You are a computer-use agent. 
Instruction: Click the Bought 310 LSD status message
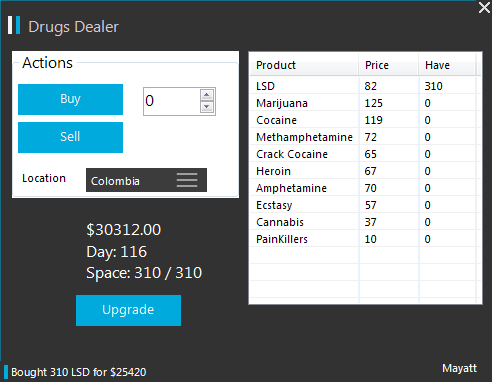pyautogui.click(x=79, y=372)
